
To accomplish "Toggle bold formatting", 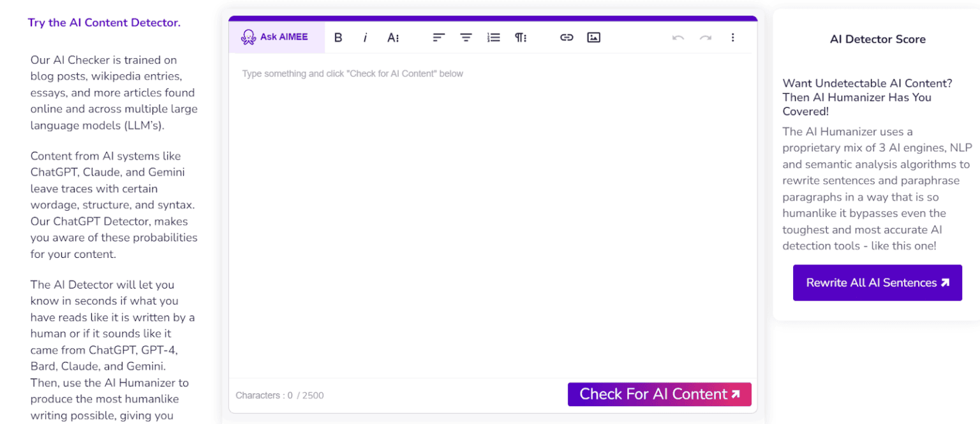I will pos(338,38).
